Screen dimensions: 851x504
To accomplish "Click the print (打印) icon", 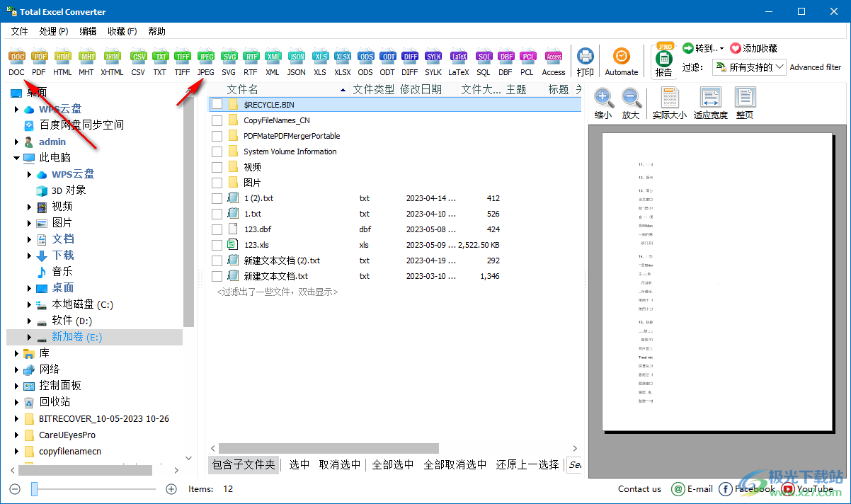I will pyautogui.click(x=586, y=62).
